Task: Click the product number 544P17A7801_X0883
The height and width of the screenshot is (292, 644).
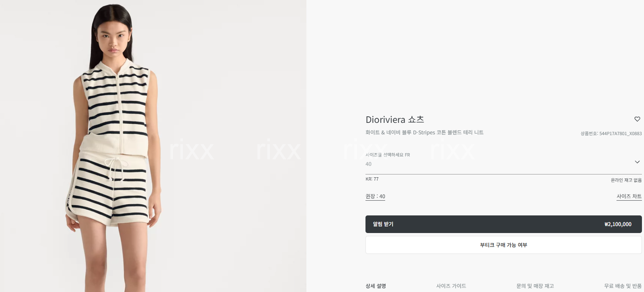Action: click(611, 134)
